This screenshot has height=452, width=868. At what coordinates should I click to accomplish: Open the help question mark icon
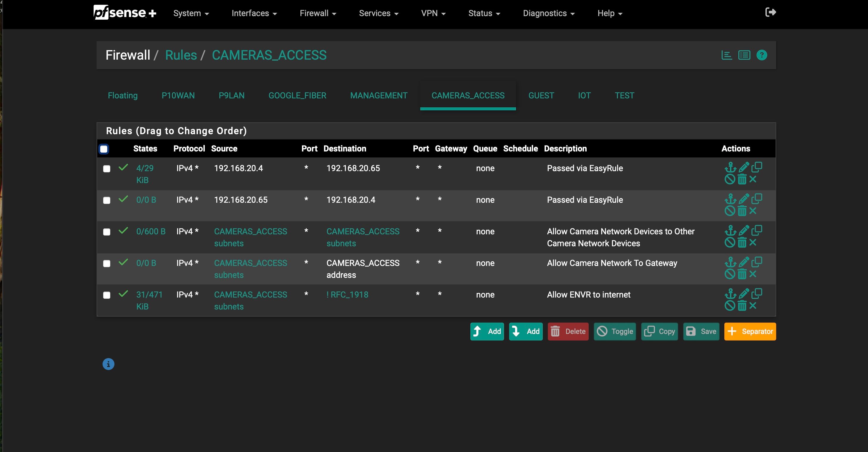point(762,55)
